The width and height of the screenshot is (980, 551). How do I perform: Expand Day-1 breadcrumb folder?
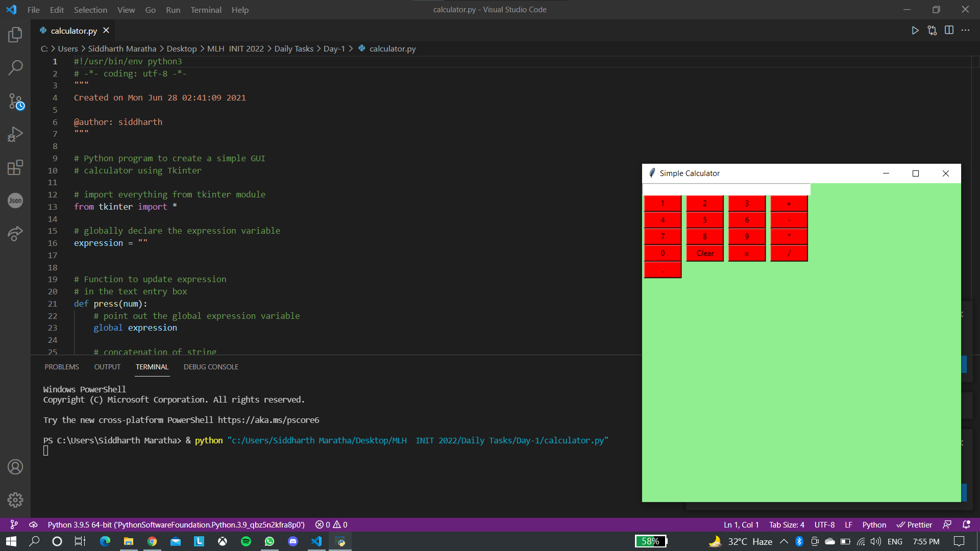(334, 49)
